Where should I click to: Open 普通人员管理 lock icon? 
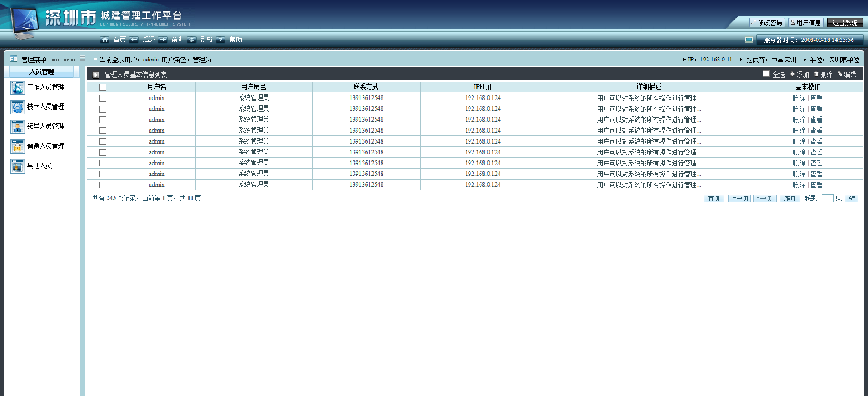pyautogui.click(x=17, y=146)
